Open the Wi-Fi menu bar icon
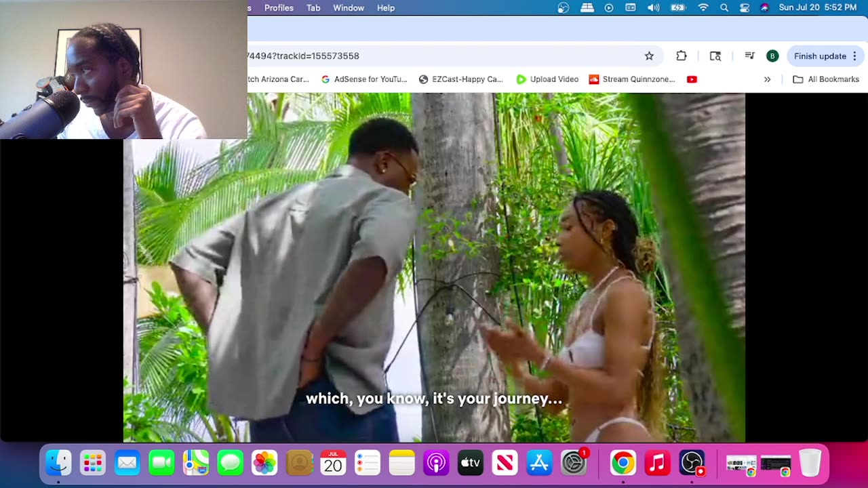Image resolution: width=868 pixels, height=488 pixels. [703, 8]
